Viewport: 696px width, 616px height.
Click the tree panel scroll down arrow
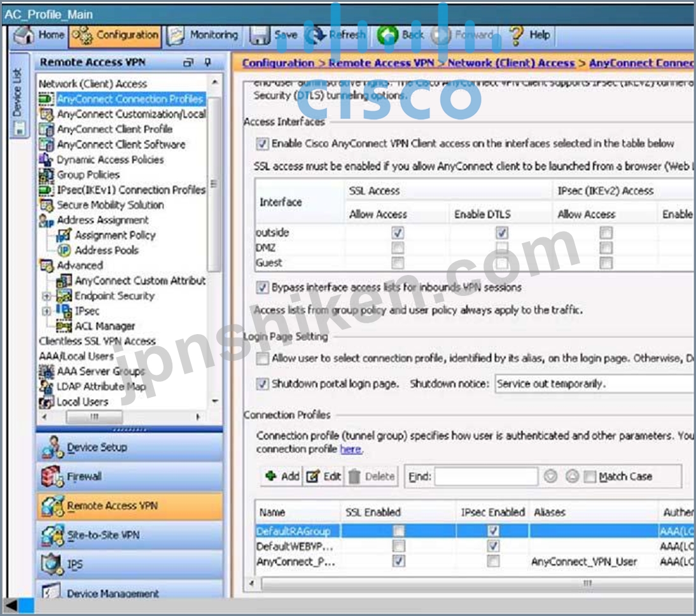pos(215,401)
